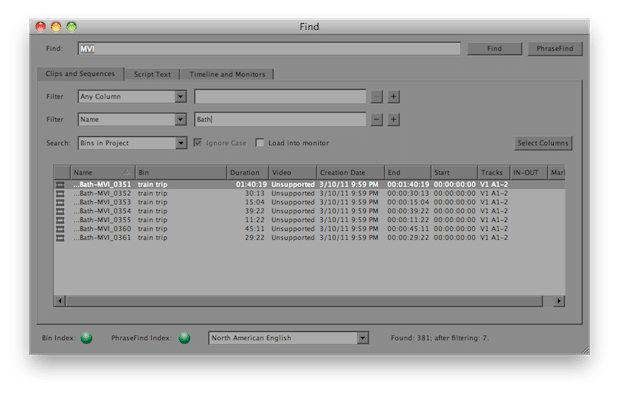This screenshot has width=619, height=395.
Task: Zoom the Find window with green button
Action: pos(71,26)
